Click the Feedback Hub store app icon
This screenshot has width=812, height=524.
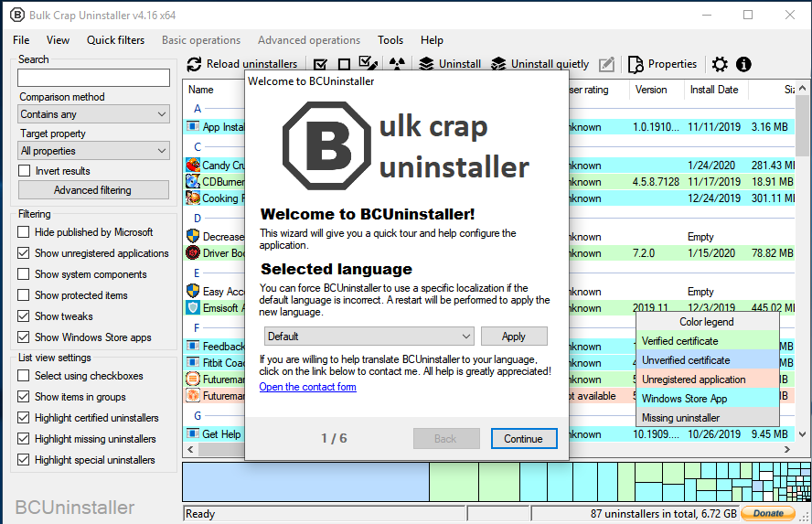click(x=193, y=346)
